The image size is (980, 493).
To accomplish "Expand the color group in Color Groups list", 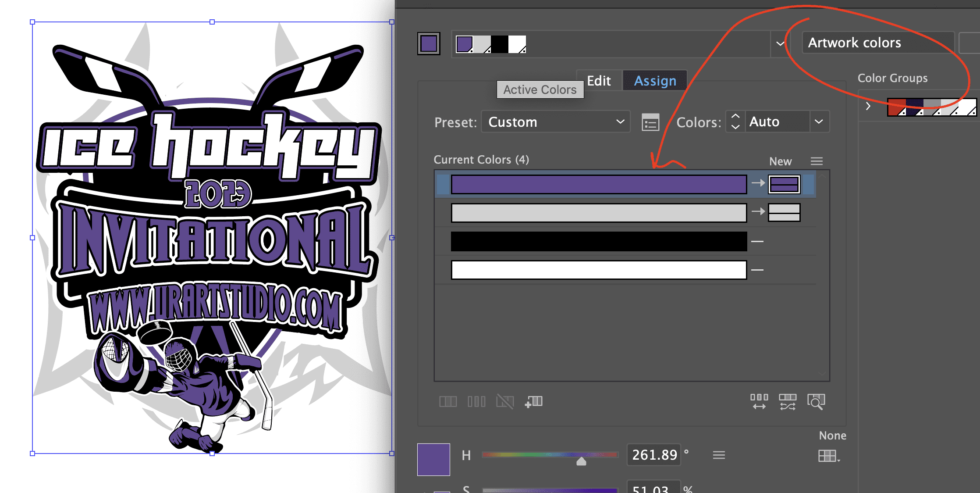I will [x=868, y=106].
